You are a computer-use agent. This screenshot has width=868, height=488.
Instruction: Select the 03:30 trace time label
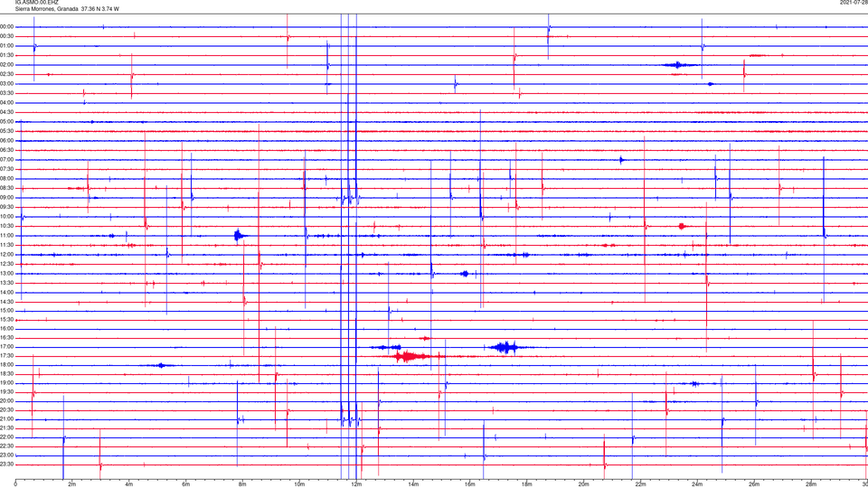coord(7,93)
